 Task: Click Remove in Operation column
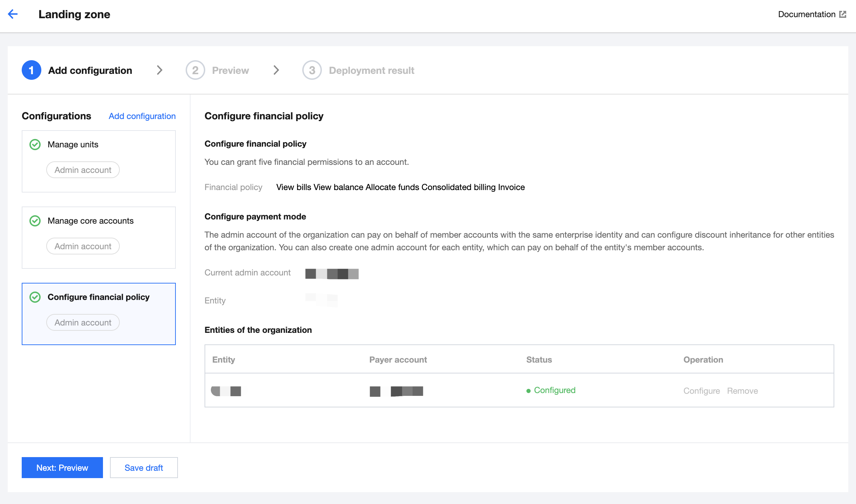(x=742, y=391)
